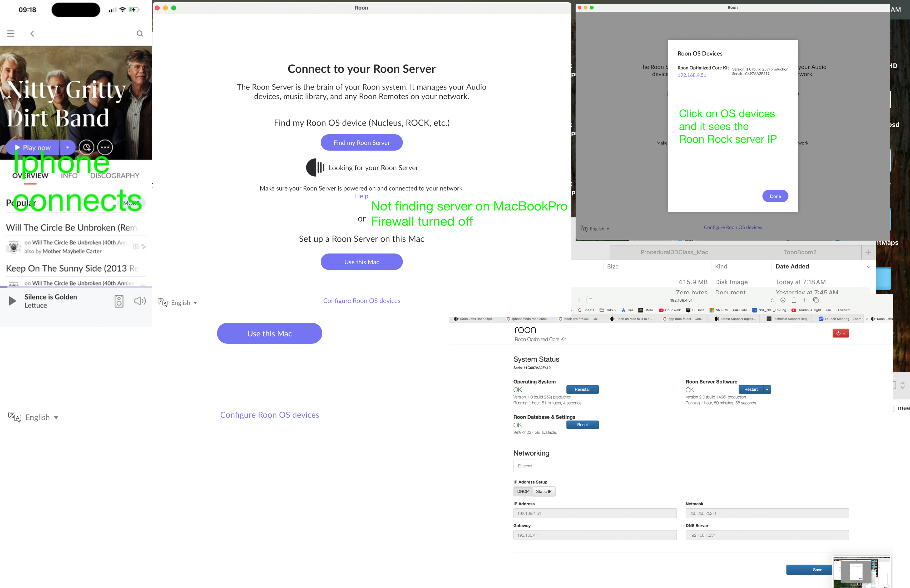Image resolution: width=910 pixels, height=588 pixels.
Task: Toggle the Date Added sort chevron in Finder
Action: [868, 267]
